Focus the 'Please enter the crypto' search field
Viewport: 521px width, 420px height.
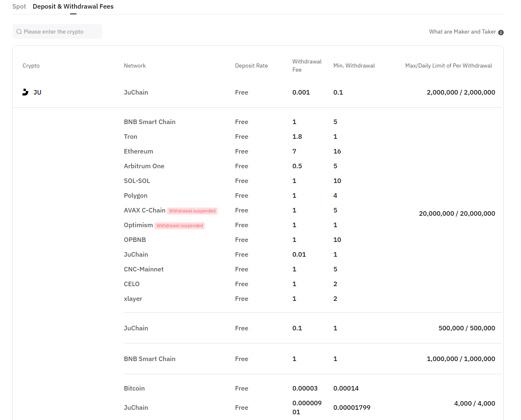click(x=59, y=32)
